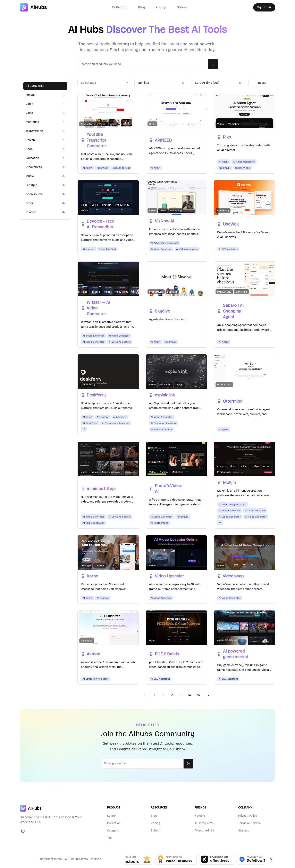
Task: Go to page 14 in pagination
Action: click(189, 695)
